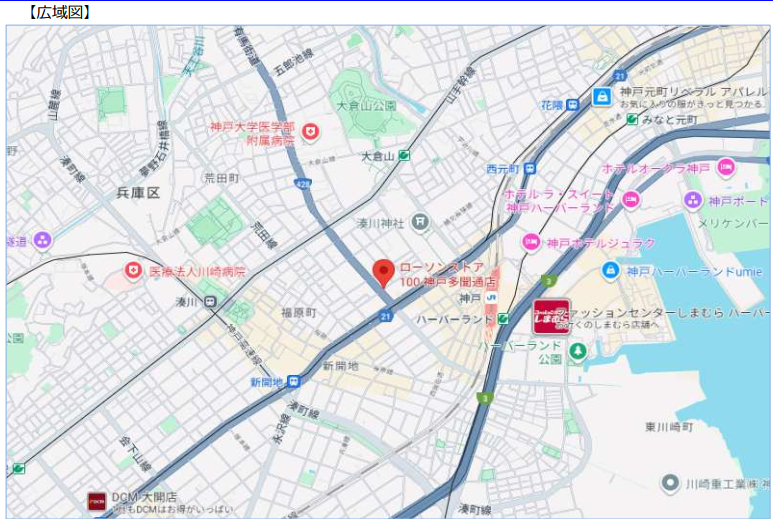The width and height of the screenshot is (773, 519).
Task: Click the 大倉山公園 park label
Action: coord(366,106)
